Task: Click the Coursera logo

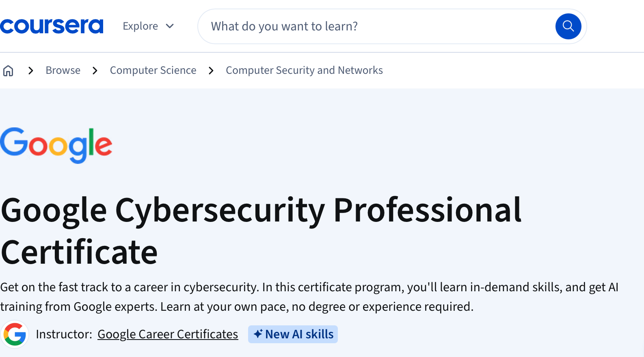Action: 52,26
